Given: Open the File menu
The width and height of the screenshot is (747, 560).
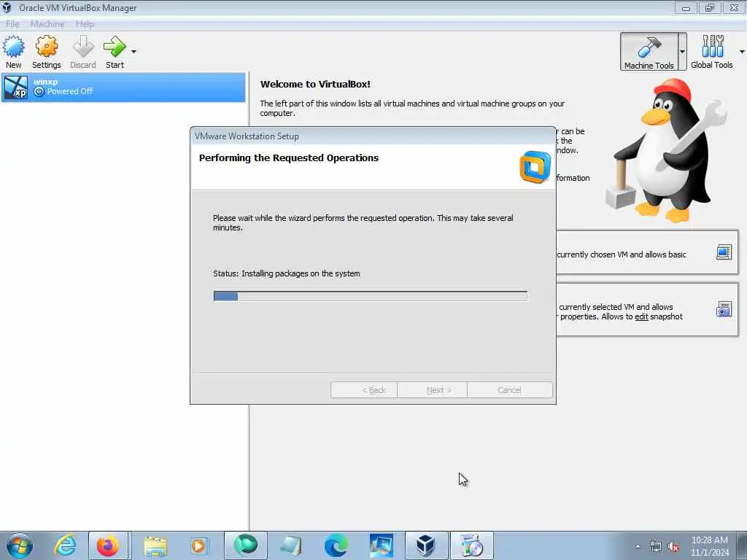Looking at the screenshot, I should pyautogui.click(x=12, y=24).
